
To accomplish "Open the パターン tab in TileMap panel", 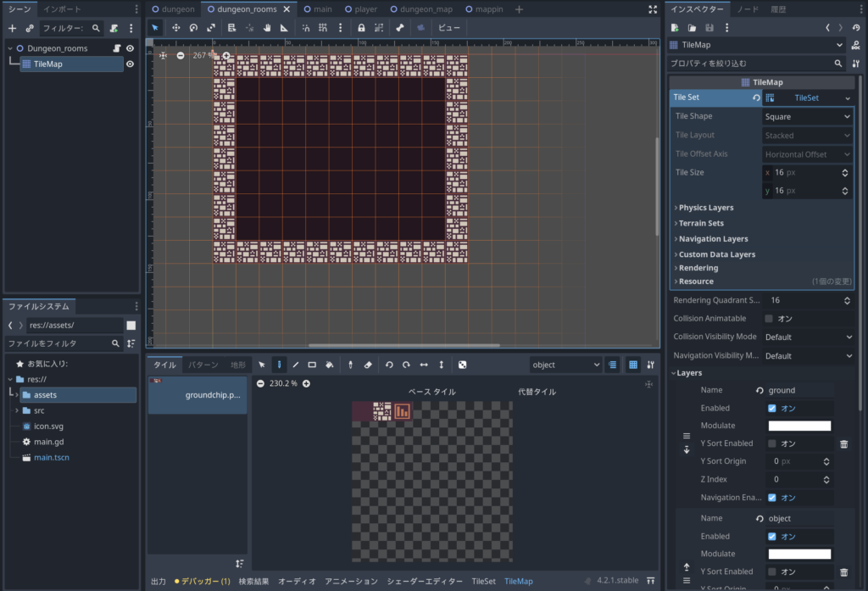I will tap(203, 365).
